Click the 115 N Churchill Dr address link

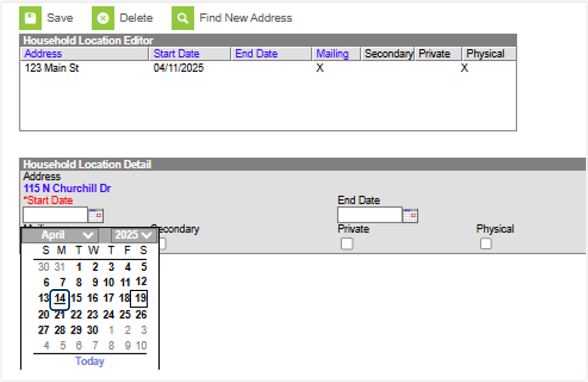tap(67, 188)
